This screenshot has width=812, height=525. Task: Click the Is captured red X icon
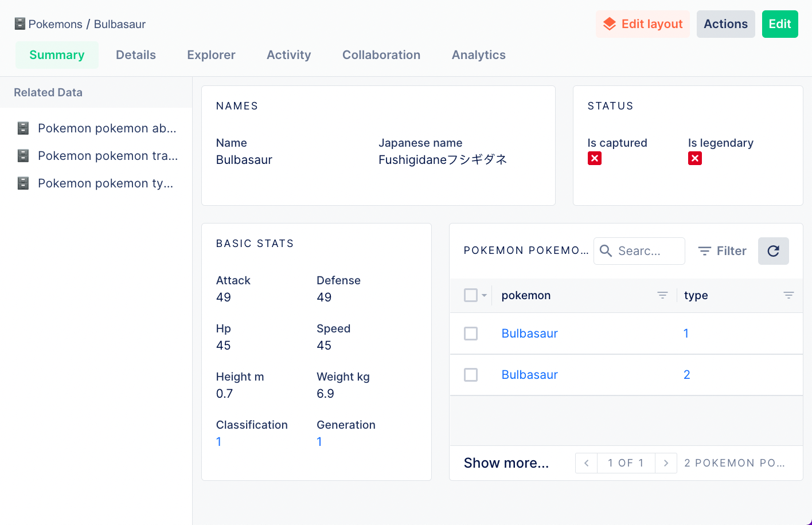tap(595, 158)
